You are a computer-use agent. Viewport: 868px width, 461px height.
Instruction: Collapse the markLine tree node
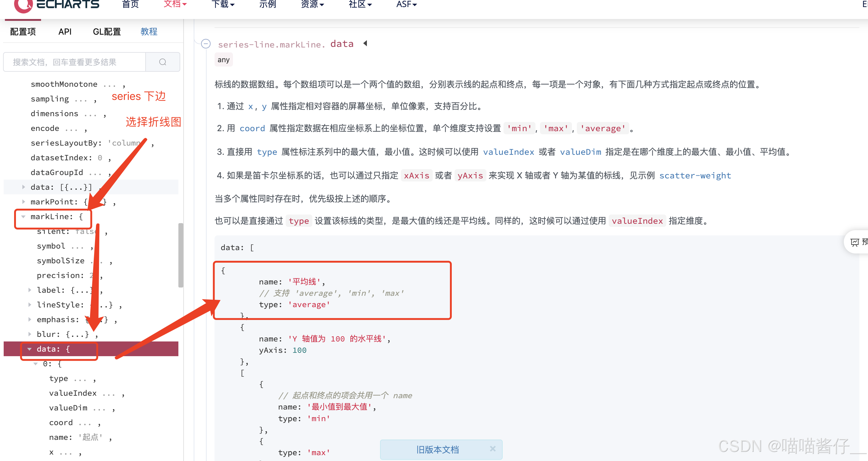pos(23,217)
